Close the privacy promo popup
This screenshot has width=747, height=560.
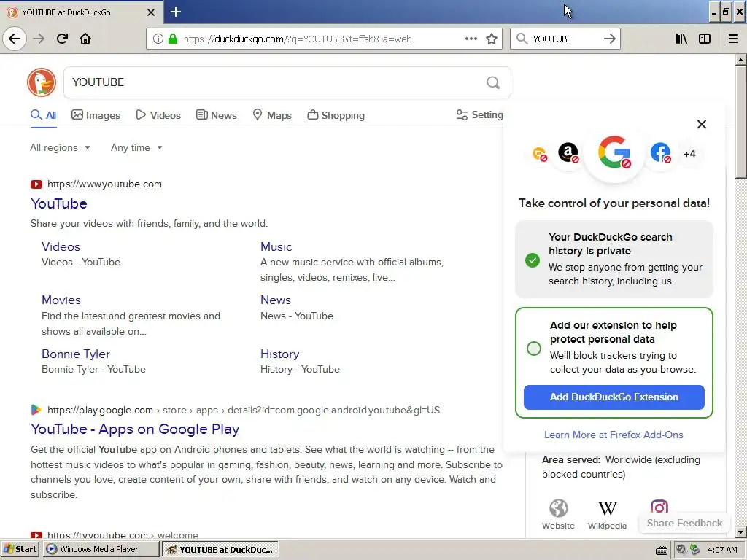click(x=701, y=124)
